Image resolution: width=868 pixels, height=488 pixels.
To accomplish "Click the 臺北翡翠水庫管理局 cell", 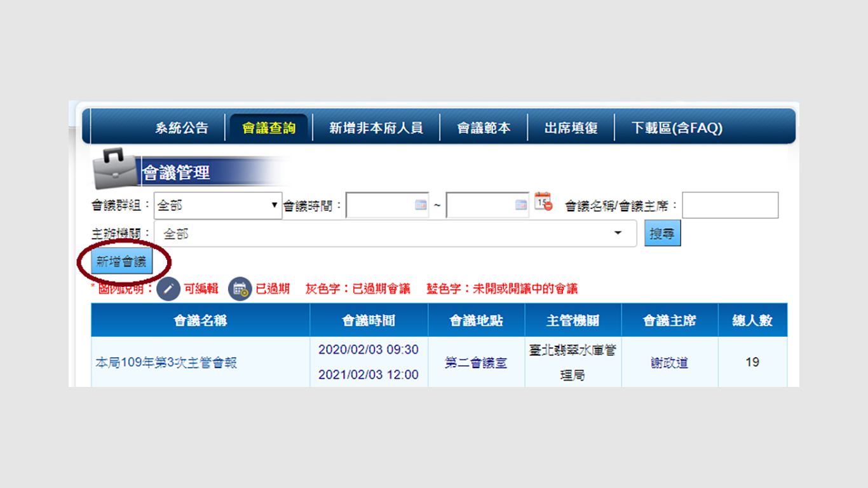I will [573, 363].
